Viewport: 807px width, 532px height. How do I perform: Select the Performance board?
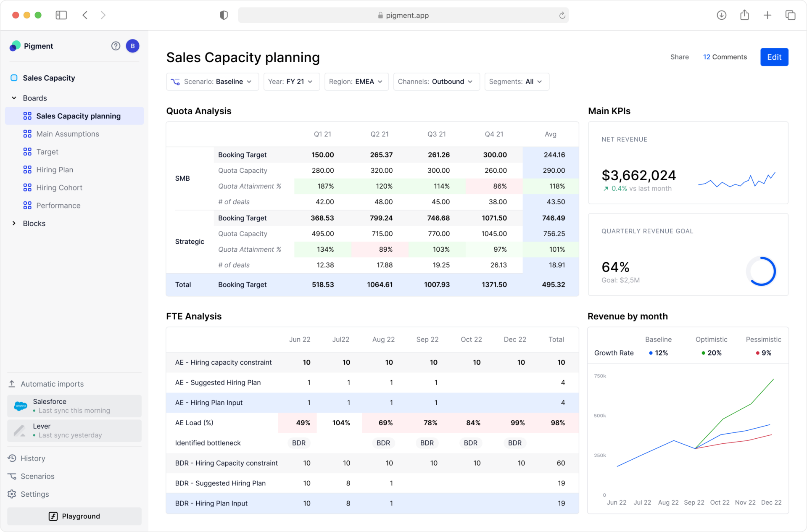coord(58,205)
